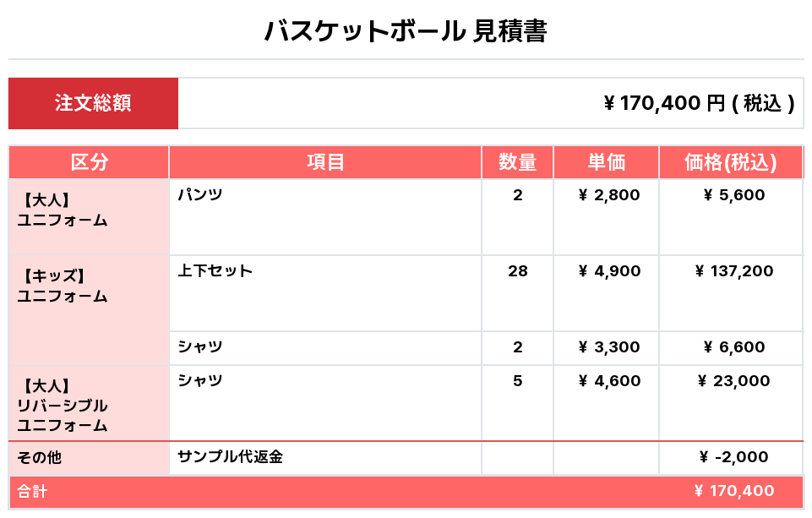Select the 数量 column header
812x518 pixels.
(517, 162)
